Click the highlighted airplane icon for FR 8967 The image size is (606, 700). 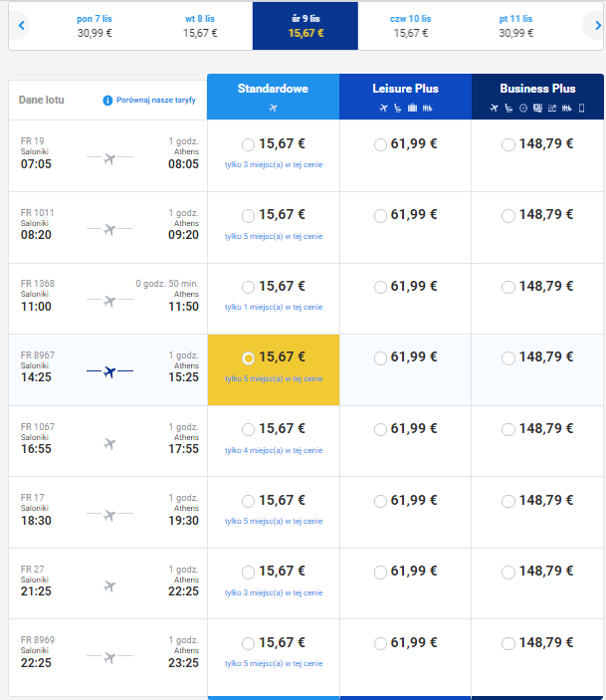pyautogui.click(x=109, y=371)
